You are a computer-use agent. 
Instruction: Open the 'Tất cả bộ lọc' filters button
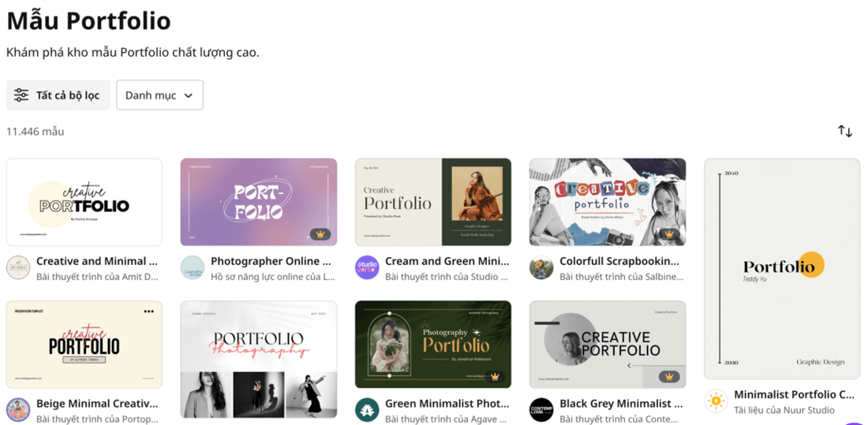[x=58, y=95]
